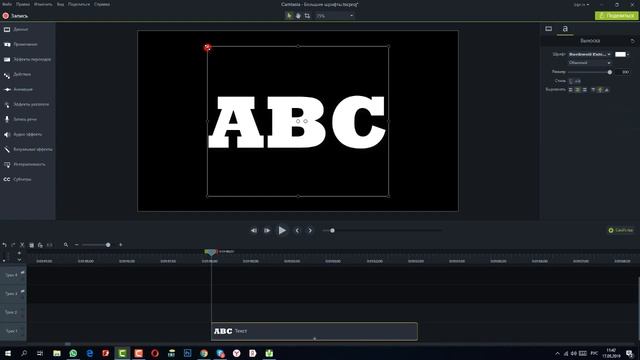Switch to text properties 'a' tab

coord(565,29)
